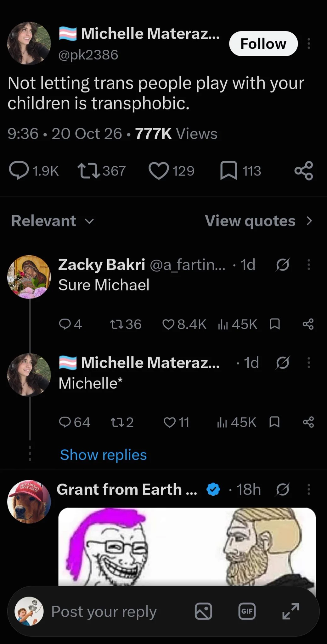Tap the Post your reply field
327x644 pixels.
(x=104, y=611)
